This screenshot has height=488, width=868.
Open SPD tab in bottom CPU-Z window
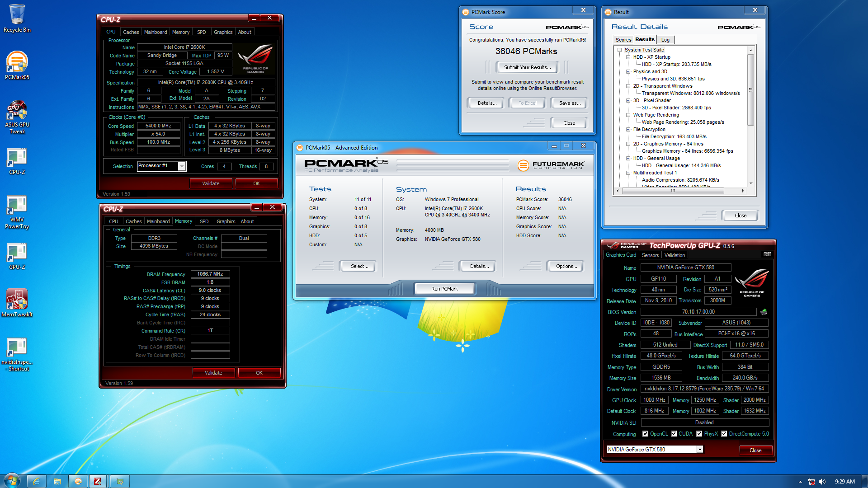point(204,221)
